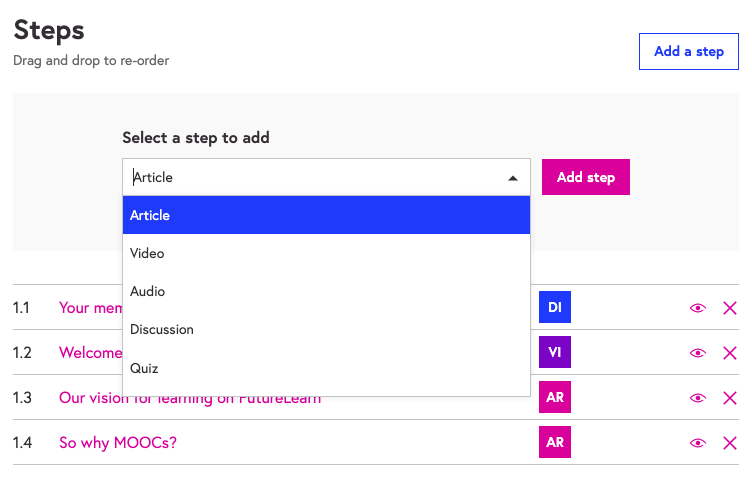Click the pink Add step button

pyautogui.click(x=585, y=177)
